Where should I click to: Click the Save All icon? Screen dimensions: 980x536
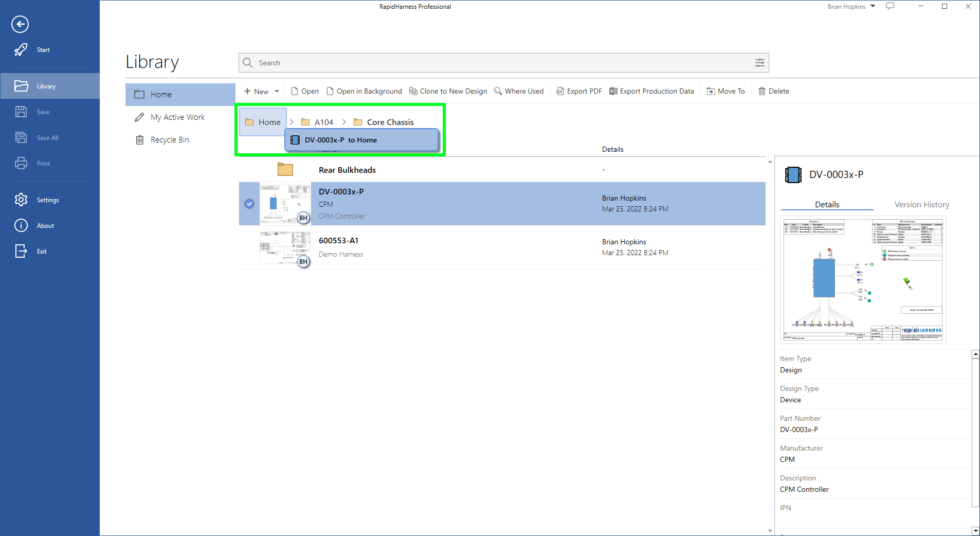pos(21,137)
